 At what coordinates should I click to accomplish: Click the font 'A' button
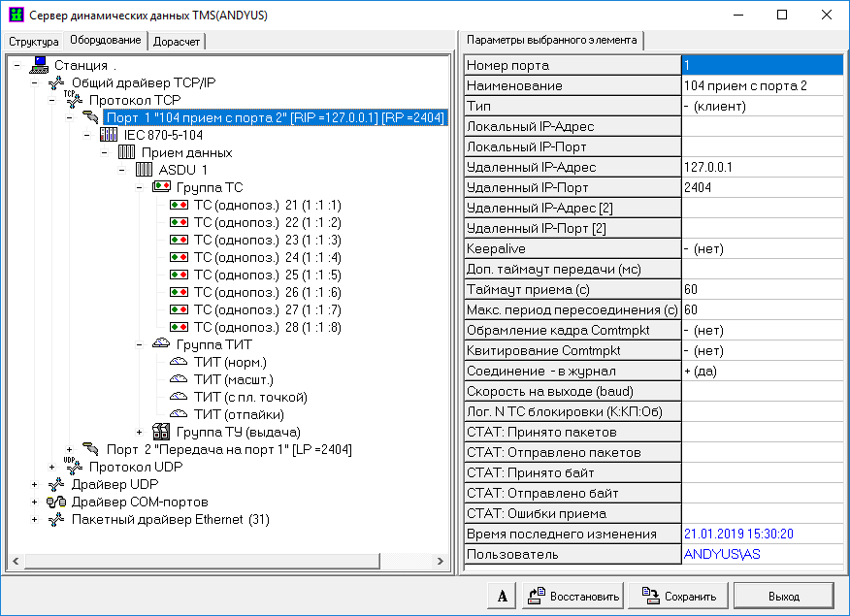click(x=502, y=596)
